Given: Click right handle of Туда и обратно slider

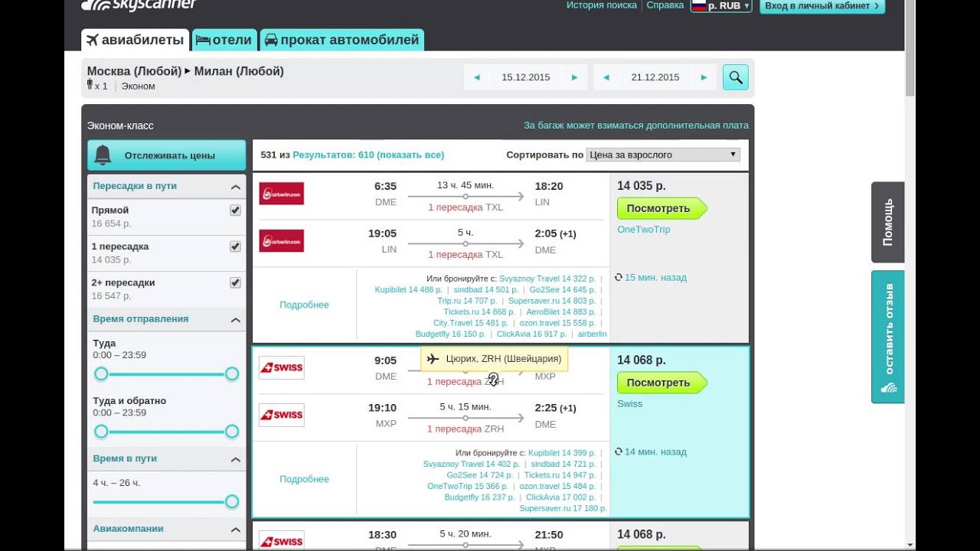Looking at the screenshot, I should point(232,432).
